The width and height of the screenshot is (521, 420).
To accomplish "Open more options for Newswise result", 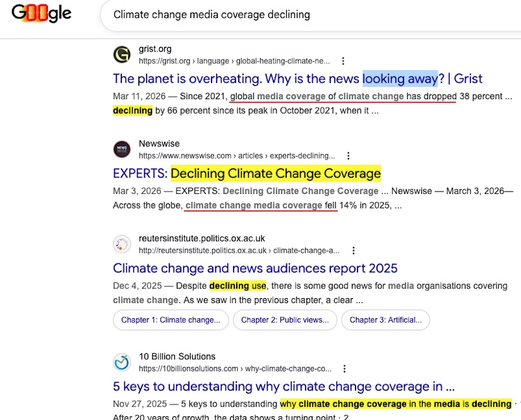I will pos(348,156).
